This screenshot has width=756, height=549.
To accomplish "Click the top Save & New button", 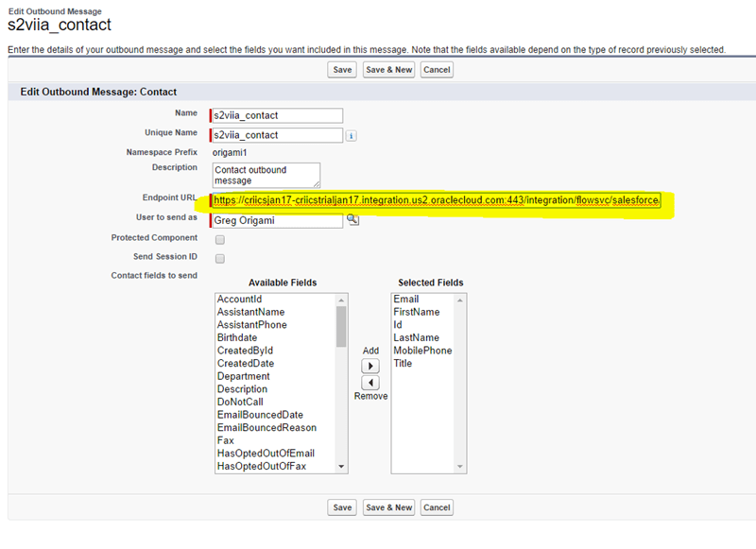I will pos(388,70).
